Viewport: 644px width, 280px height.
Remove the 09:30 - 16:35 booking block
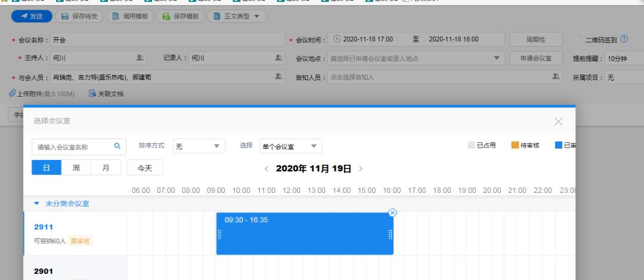(x=392, y=213)
